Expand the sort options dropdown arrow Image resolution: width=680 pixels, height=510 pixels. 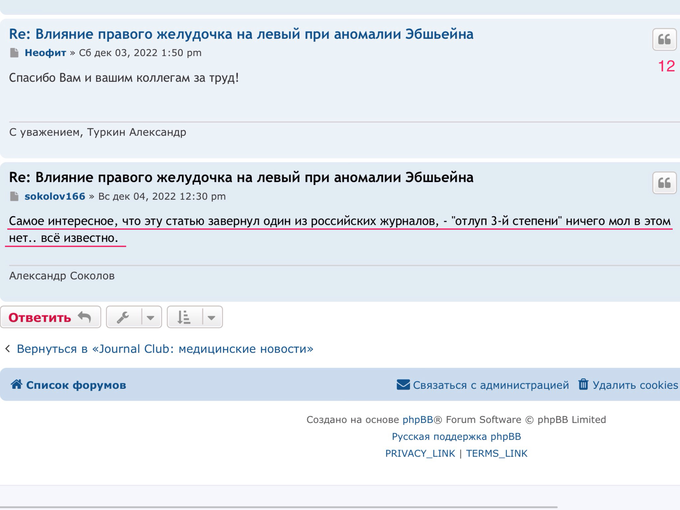tap(211, 317)
